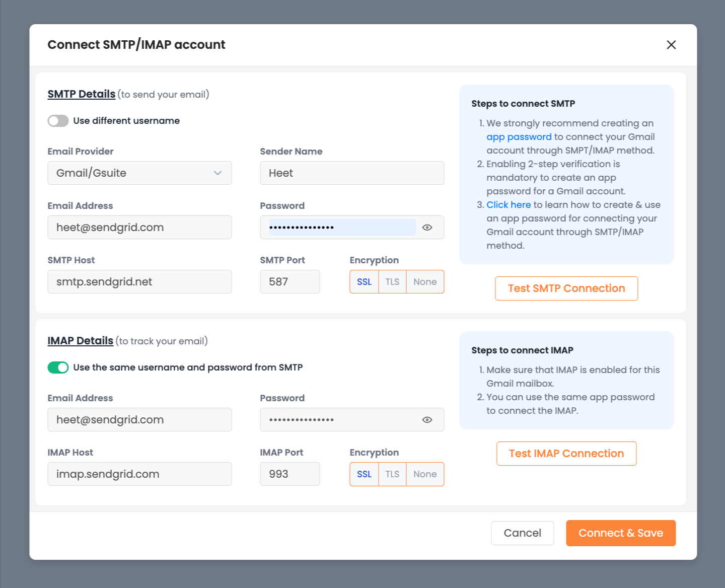Disable same username and password from SMTP

tap(58, 367)
